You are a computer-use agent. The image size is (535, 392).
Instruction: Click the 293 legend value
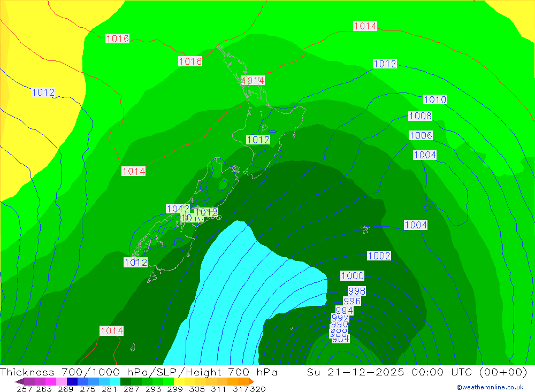tap(153, 389)
